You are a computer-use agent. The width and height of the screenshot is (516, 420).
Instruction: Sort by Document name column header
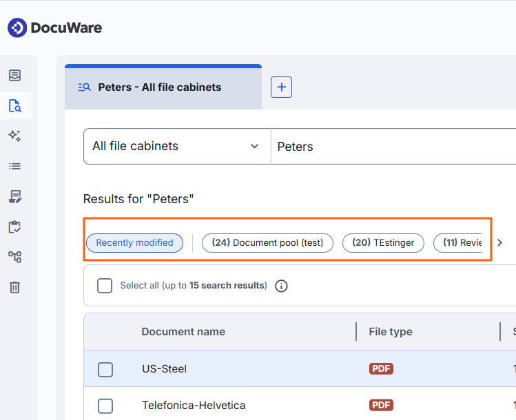183,332
